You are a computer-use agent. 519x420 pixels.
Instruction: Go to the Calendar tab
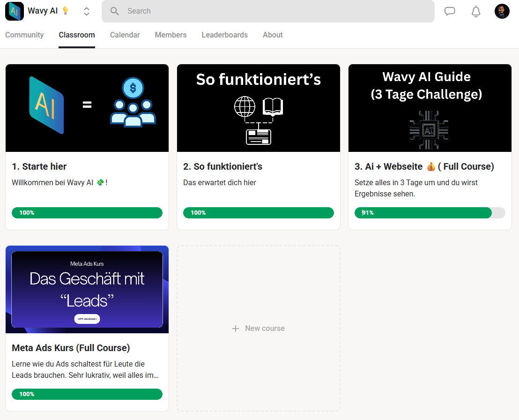point(125,35)
